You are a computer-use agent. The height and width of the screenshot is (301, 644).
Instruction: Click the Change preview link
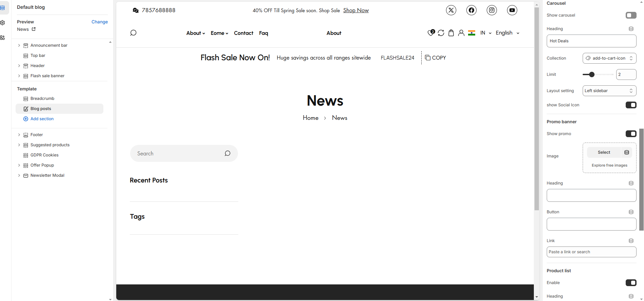(99, 22)
